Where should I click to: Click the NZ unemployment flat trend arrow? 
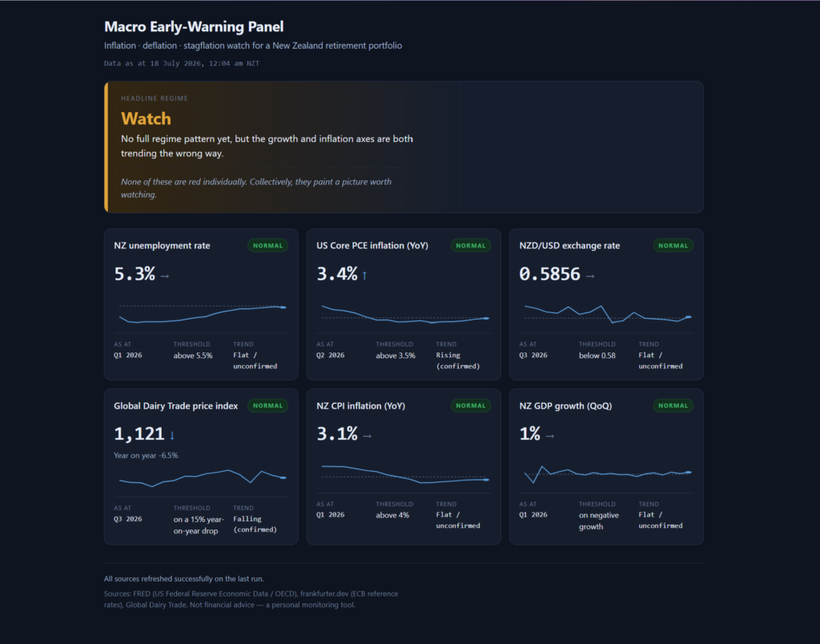point(165,276)
